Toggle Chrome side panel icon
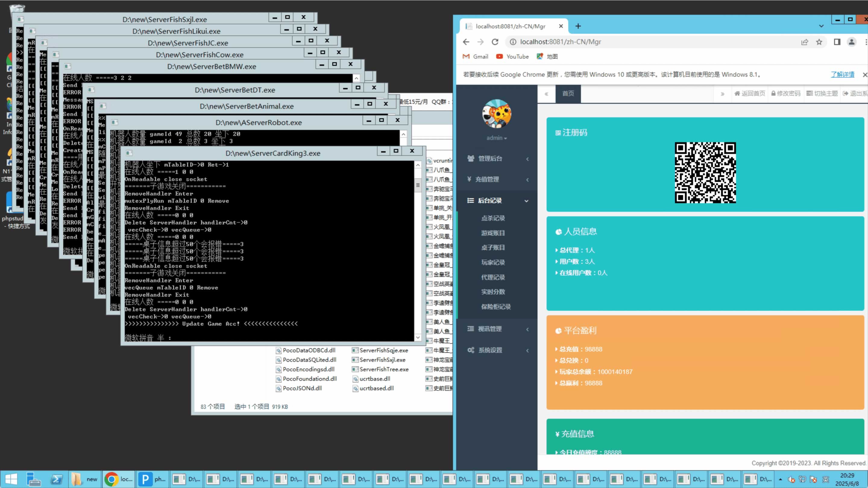The height and width of the screenshot is (488, 868). (x=837, y=42)
